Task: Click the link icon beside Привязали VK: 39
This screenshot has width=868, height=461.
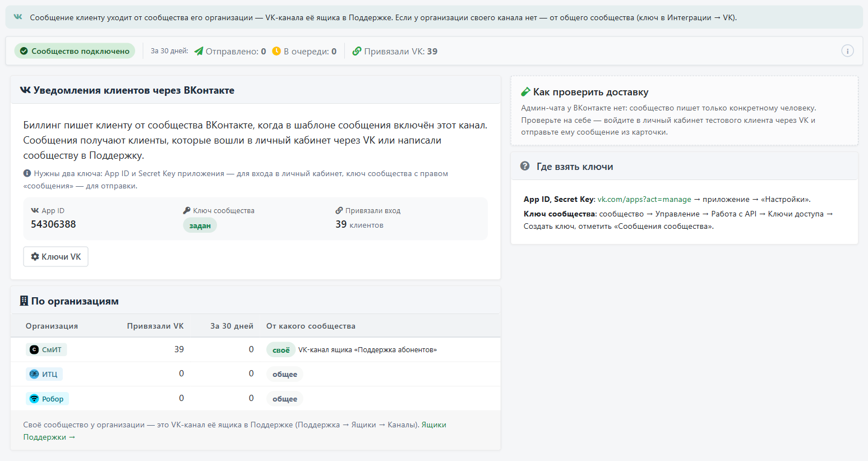Action: click(357, 51)
